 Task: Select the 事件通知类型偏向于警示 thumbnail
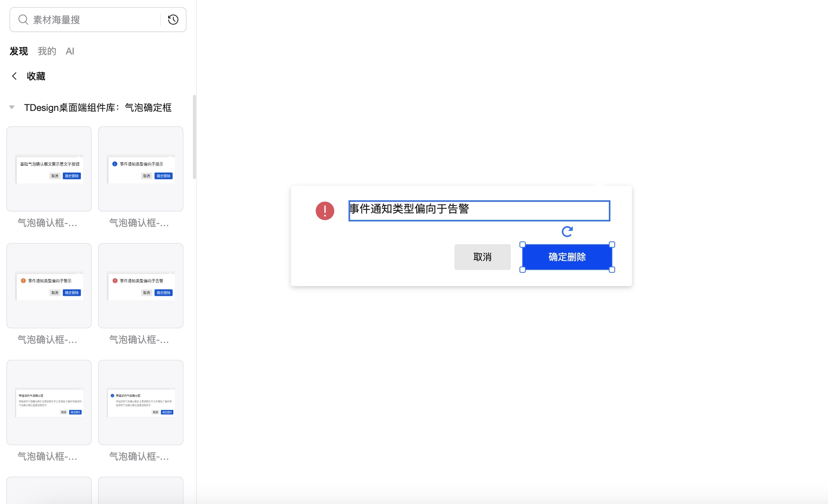pyautogui.click(x=49, y=286)
